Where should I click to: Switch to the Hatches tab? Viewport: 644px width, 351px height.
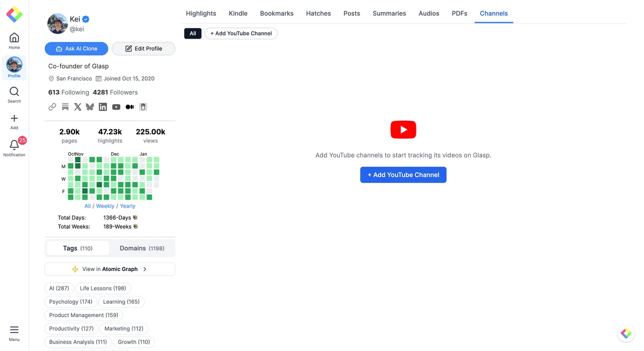click(319, 13)
